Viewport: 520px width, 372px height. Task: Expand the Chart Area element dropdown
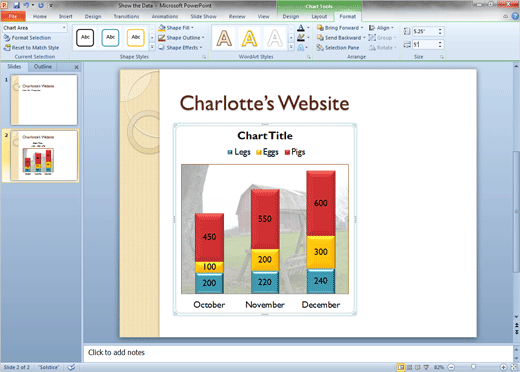(x=64, y=28)
